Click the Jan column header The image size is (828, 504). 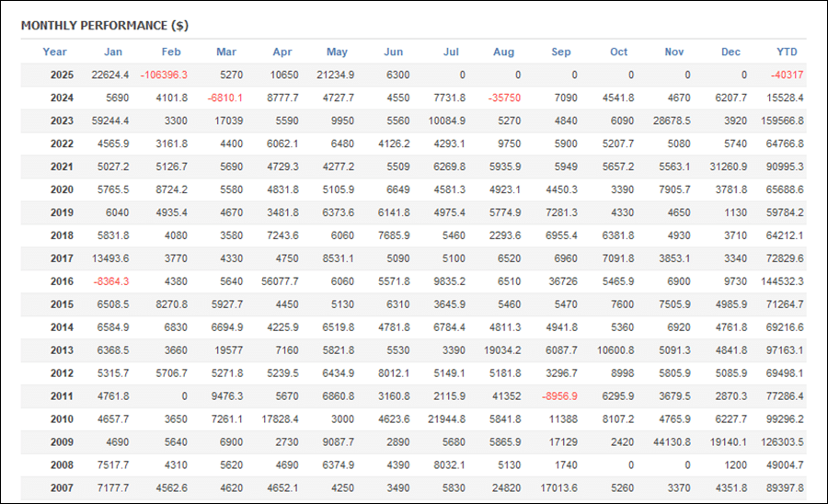[113, 52]
